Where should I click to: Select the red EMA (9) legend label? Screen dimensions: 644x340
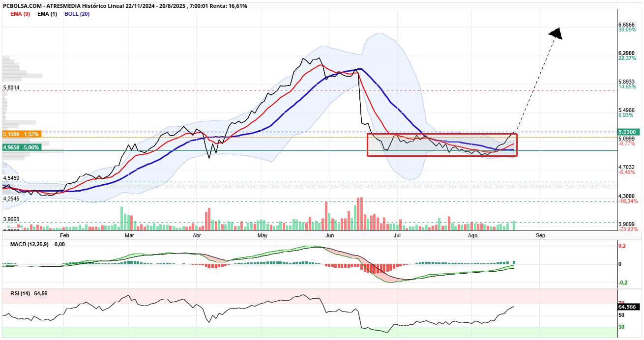[x=21, y=14]
